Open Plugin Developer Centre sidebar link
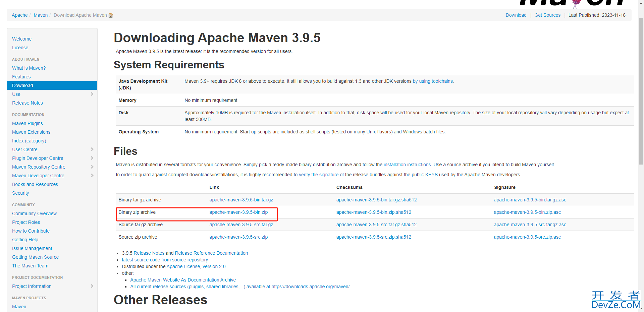The image size is (644, 312). click(38, 158)
